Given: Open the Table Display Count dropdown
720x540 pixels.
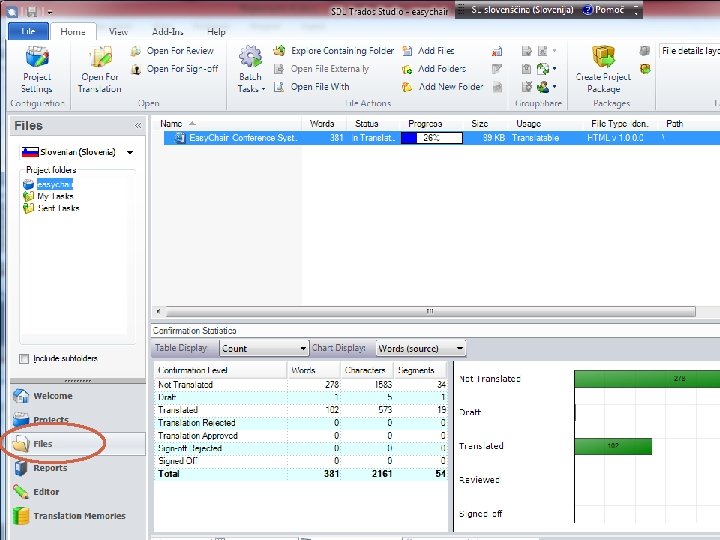Looking at the screenshot, I should (264, 349).
